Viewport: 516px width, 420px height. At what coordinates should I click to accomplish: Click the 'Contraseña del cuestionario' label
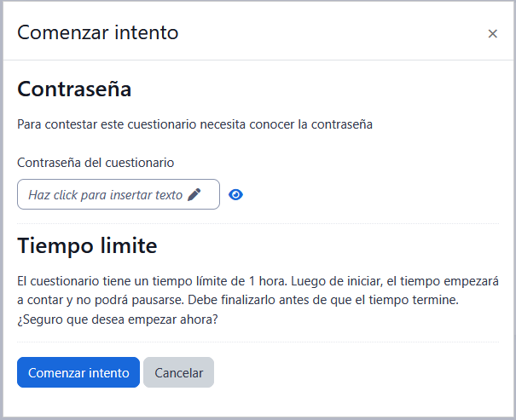(96, 162)
